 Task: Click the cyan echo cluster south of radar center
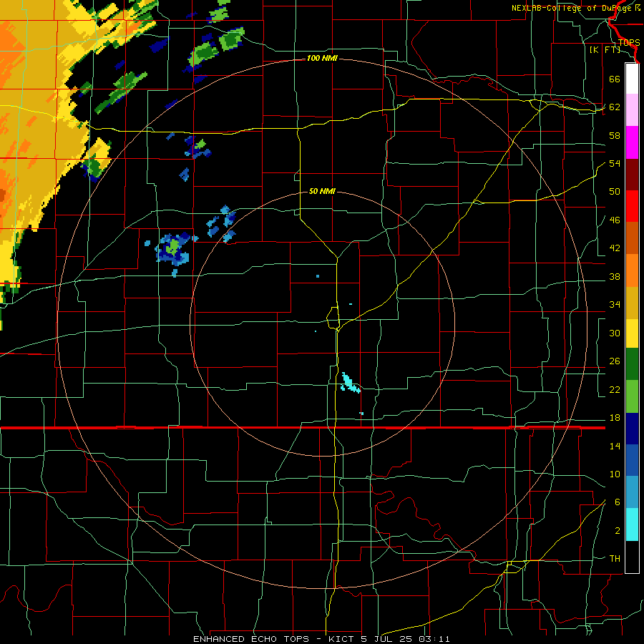pyautogui.click(x=351, y=384)
